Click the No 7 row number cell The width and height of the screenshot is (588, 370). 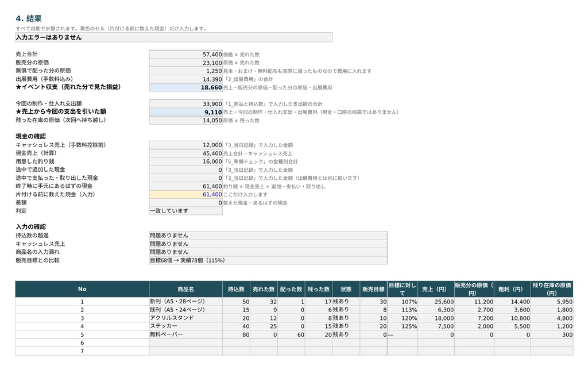[82, 351]
